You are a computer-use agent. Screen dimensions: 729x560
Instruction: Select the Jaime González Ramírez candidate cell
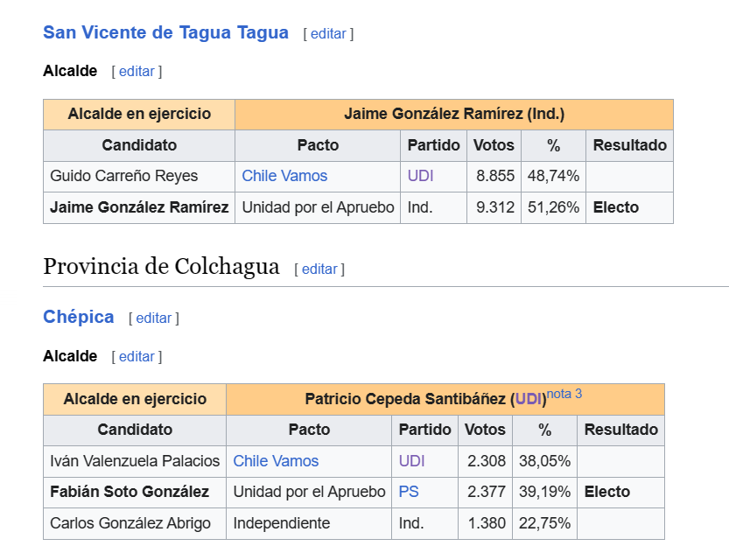click(x=139, y=207)
